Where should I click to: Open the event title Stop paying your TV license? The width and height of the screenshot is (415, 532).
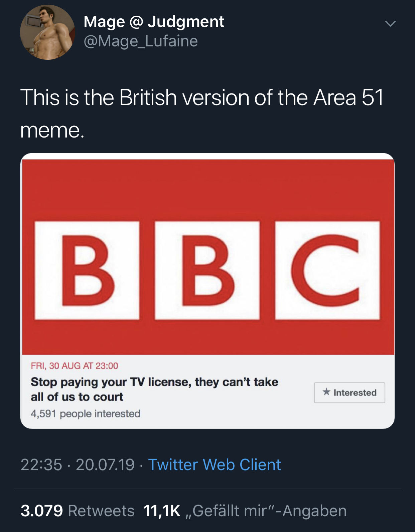(x=154, y=389)
